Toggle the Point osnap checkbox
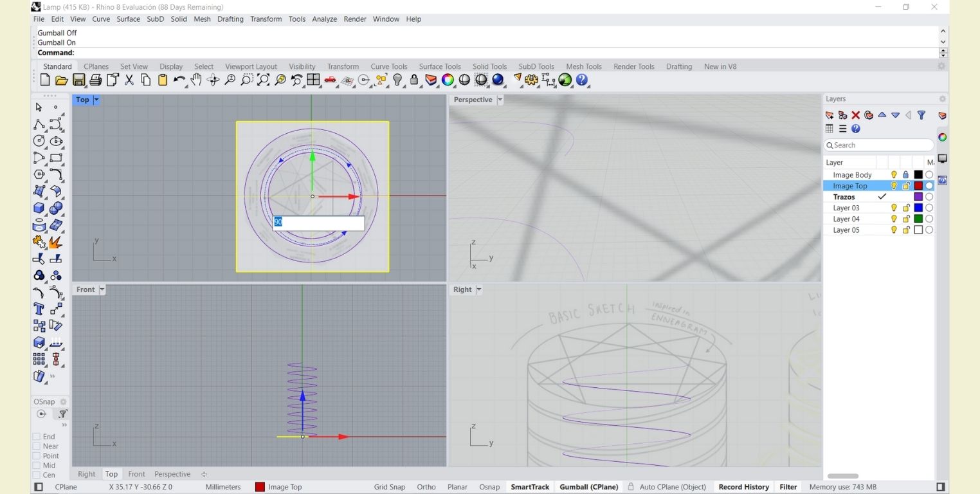The height and width of the screenshot is (494, 980). click(x=37, y=456)
